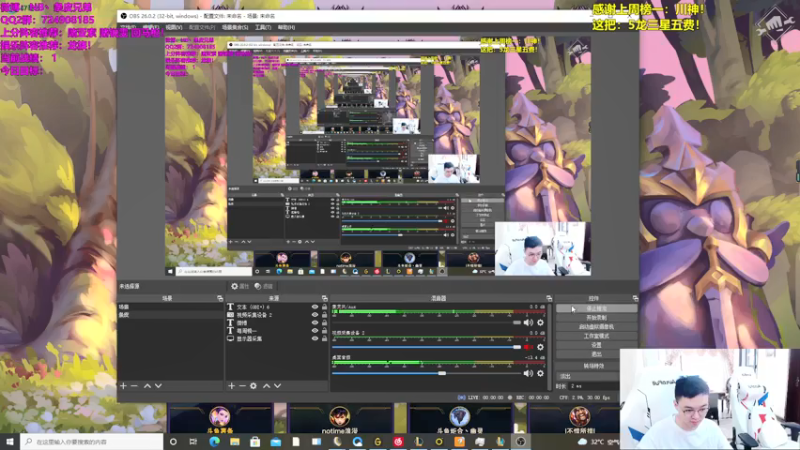Open the 场景集合(S) menu
The image size is (800, 450).
pos(235,27)
